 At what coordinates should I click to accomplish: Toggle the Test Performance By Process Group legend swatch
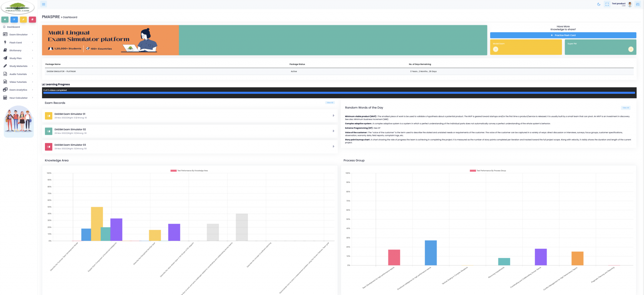pos(473,171)
